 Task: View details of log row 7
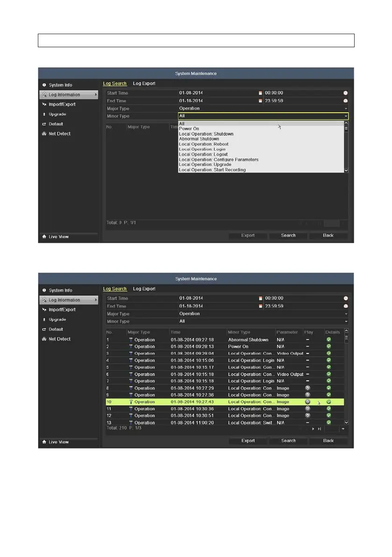tap(329, 381)
